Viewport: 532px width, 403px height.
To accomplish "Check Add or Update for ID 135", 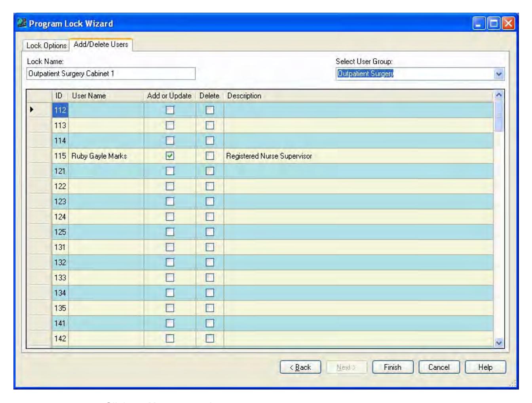I will pos(170,308).
